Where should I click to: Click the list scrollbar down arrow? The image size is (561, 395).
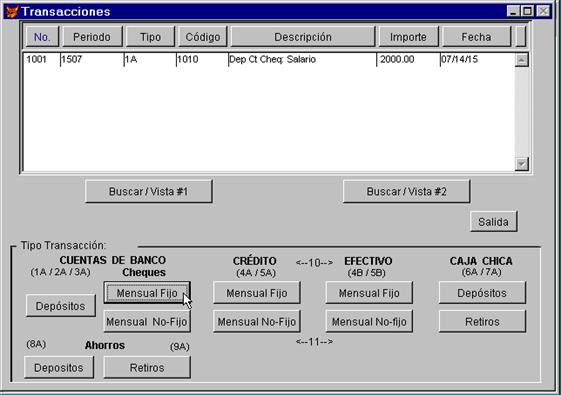click(522, 164)
